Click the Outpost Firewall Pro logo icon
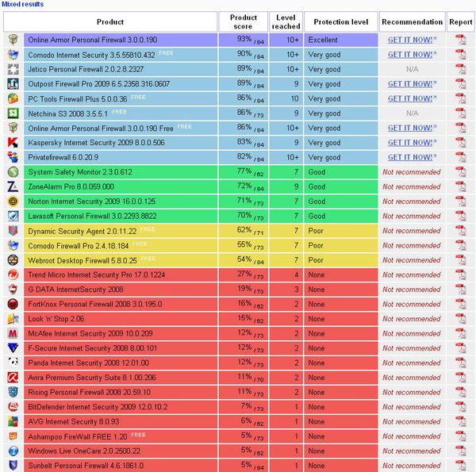The height and width of the screenshot is (472, 476). coord(13,84)
